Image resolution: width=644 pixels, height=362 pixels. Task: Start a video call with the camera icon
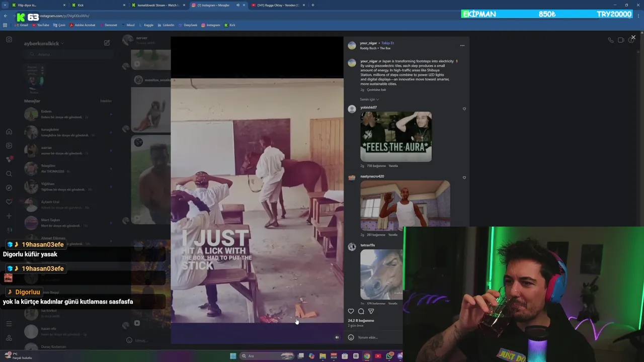(x=621, y=40)
